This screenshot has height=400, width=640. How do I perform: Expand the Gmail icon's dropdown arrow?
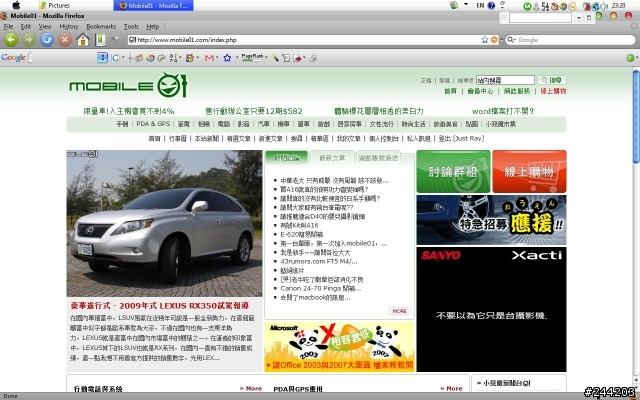pyautogui.click(x=217, y=58)
